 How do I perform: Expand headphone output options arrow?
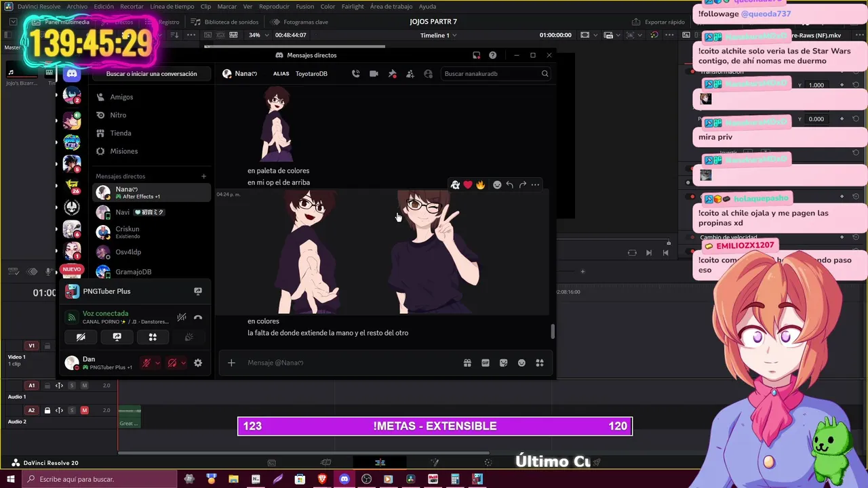183,363
